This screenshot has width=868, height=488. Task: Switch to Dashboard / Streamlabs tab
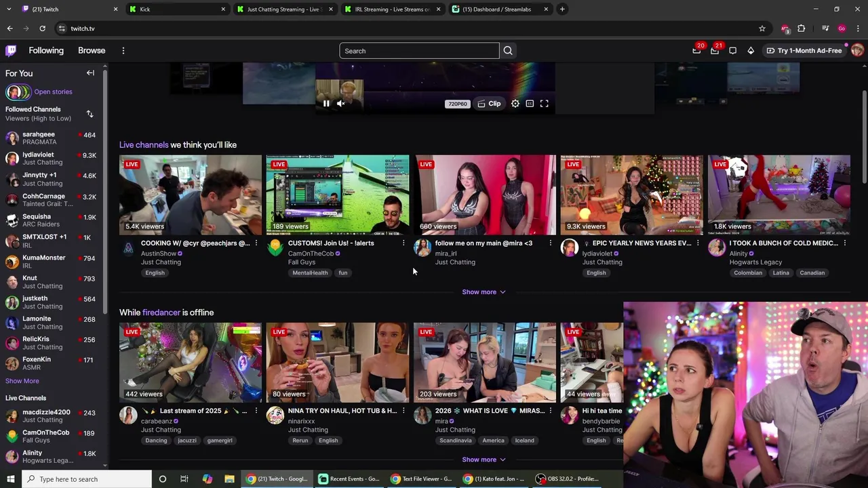pos(499,9)
